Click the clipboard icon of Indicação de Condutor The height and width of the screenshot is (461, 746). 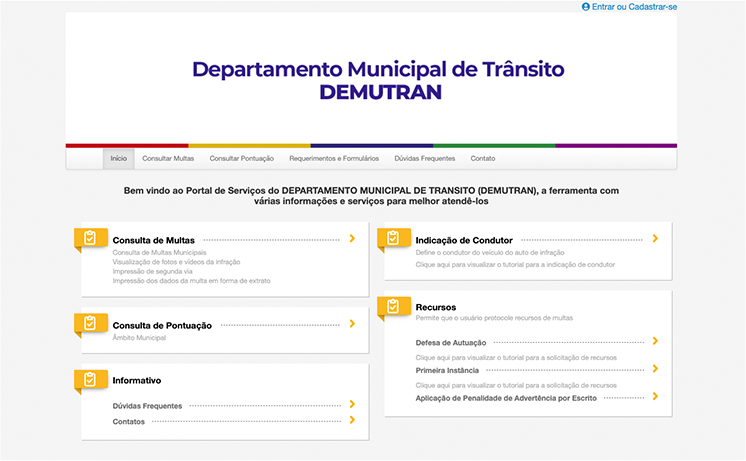point(393,237)
